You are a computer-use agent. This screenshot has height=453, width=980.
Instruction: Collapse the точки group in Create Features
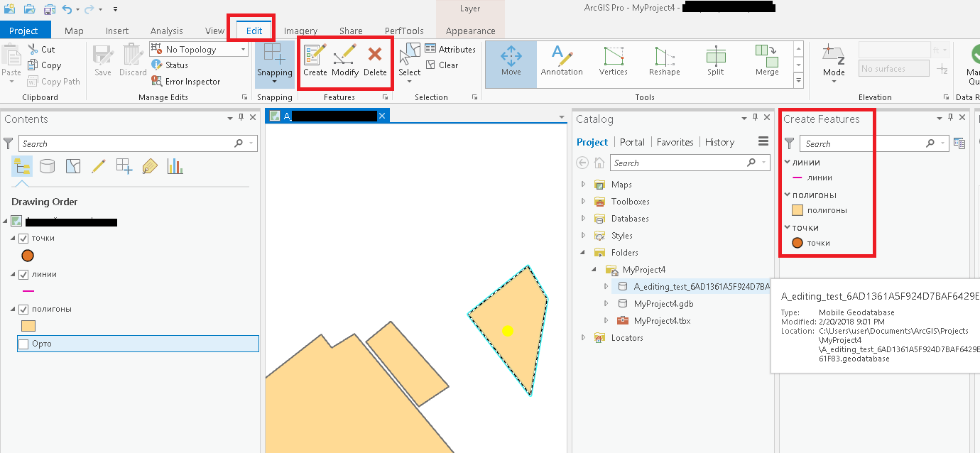tap(788, 227)
